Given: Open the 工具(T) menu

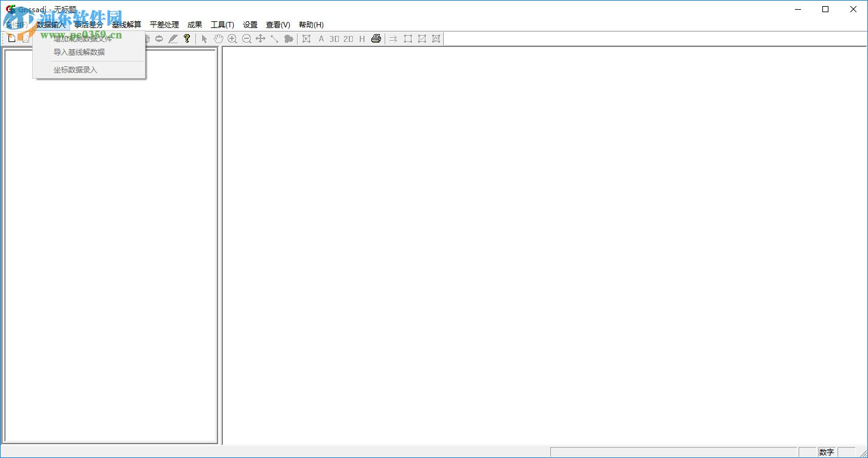Looking at the screenshot, I should click(222, 25).
